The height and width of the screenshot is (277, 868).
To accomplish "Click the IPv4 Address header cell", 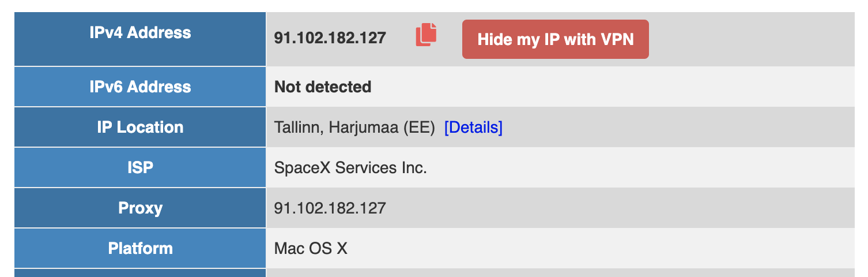I will coord(140,39).
